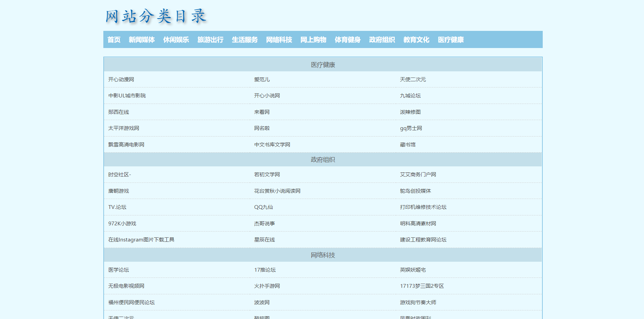Navigate to 网上购物 category
This screenshot has width=644, height=319.
tap(313, 40)
